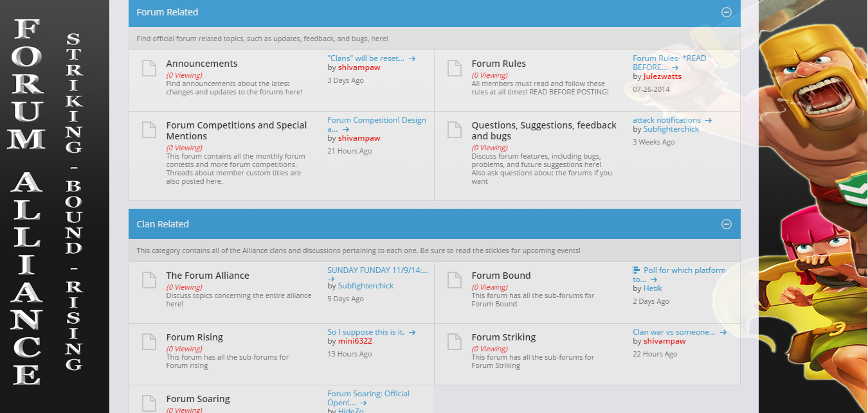View shivampaw's profile under Announcements
Viewport: 868px width, 413px height.
click(x=359, y=67)
